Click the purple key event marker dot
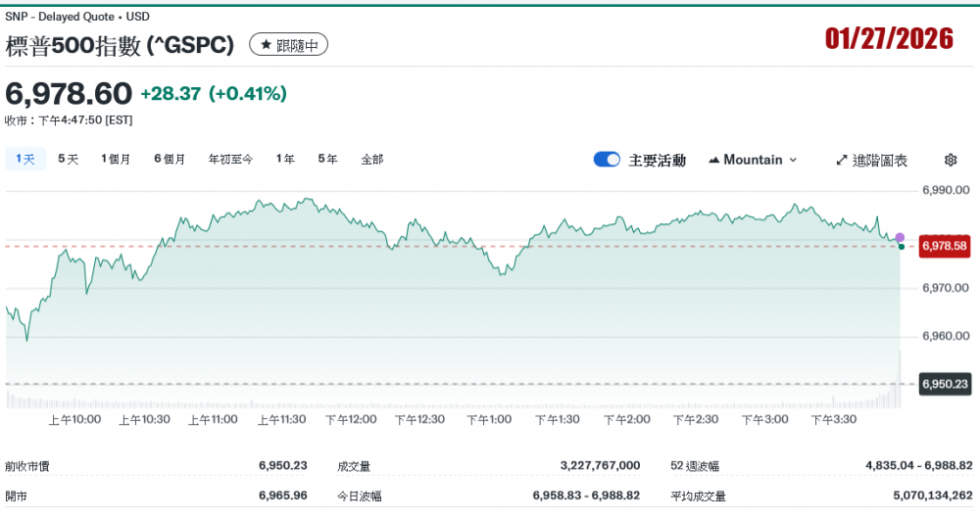 coord(900,238)
